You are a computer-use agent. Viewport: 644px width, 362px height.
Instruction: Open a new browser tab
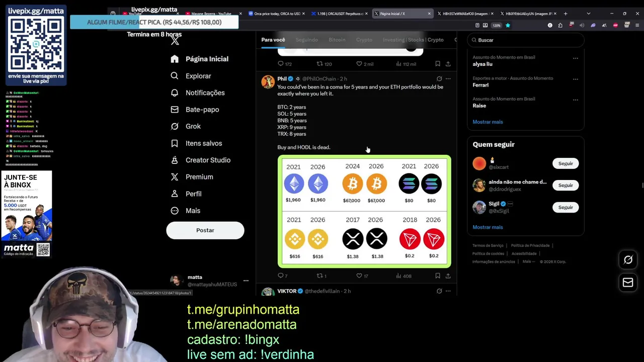tap(566, 14)
